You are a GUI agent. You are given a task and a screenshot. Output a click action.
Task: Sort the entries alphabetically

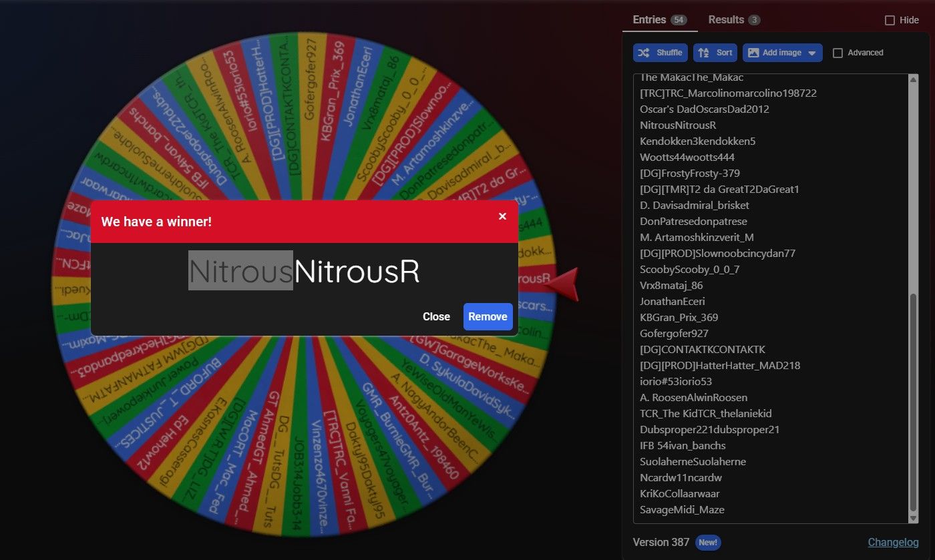click(x=715, y=53)
